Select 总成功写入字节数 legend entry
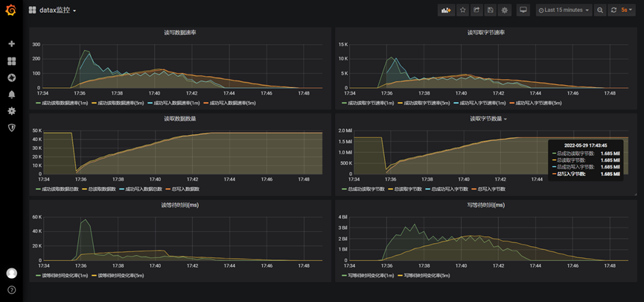Image resolution: width=644 pixels, height=302 pixels. pos(450,189)
